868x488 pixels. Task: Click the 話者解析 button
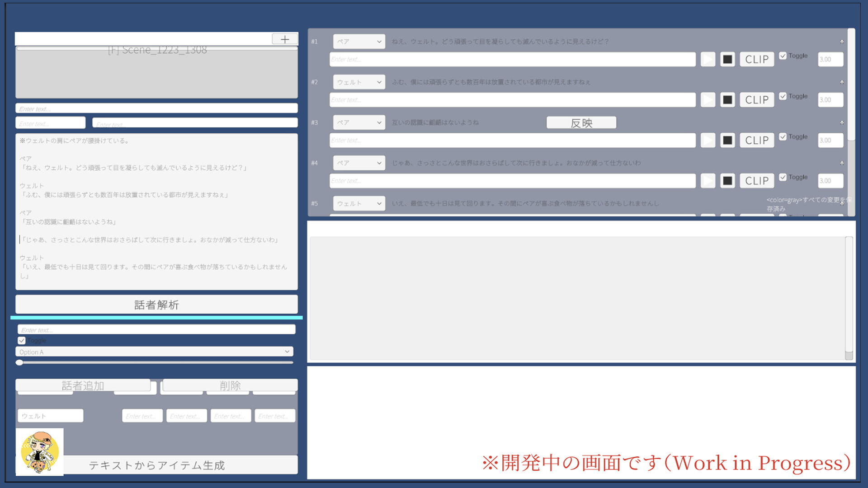tap(156, 305)
